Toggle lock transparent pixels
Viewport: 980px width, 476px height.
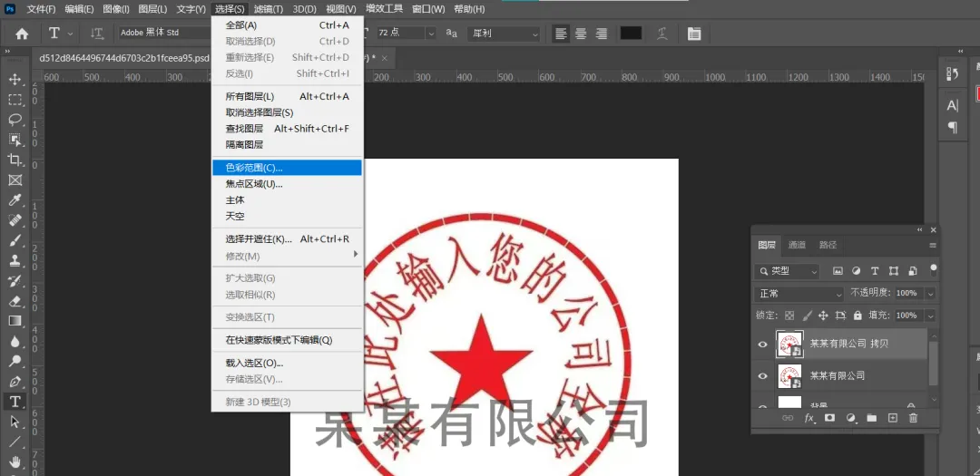(789, 316)
